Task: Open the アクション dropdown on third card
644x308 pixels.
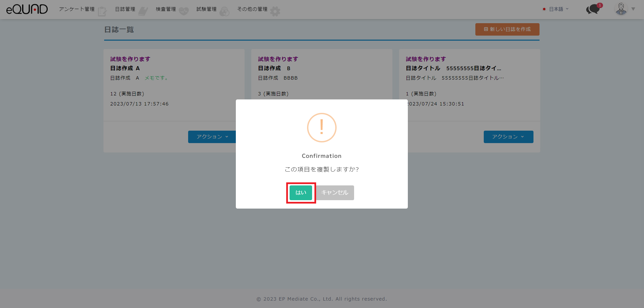Action: tap(508, 137)
